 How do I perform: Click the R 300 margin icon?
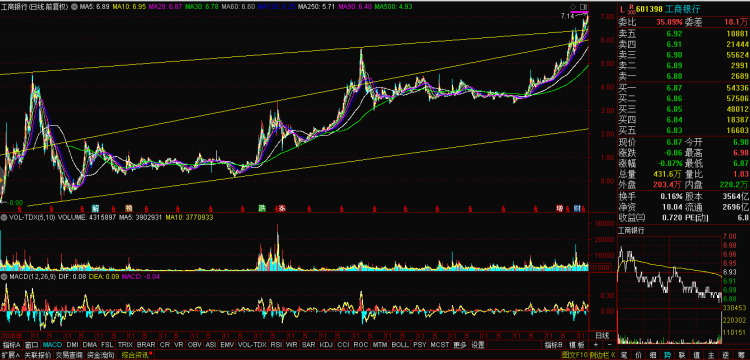click(x=631, y=9)
